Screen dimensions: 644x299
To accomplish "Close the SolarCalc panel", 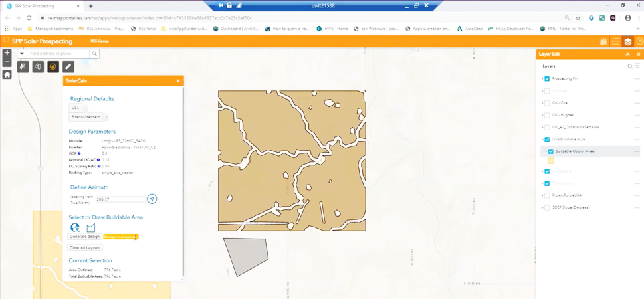I will (x=178, y=81).
